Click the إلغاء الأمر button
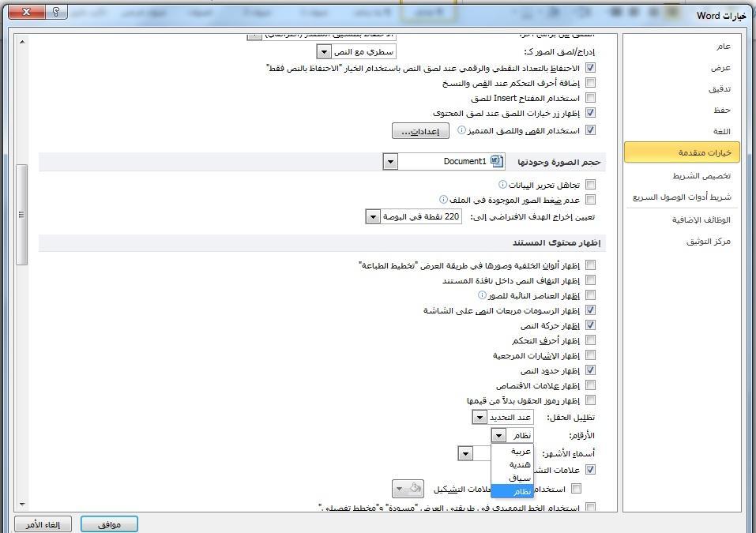756x533 pixels. [43, 524]
